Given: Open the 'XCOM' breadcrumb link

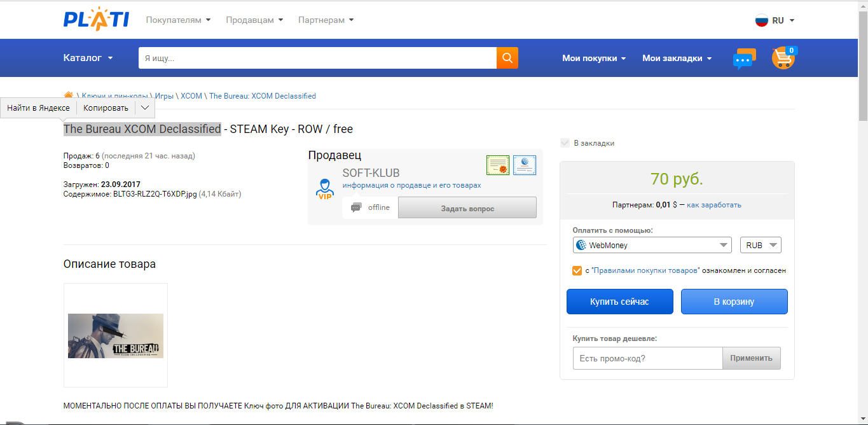Looking at the screenshot, I should [x=191, y=96].
